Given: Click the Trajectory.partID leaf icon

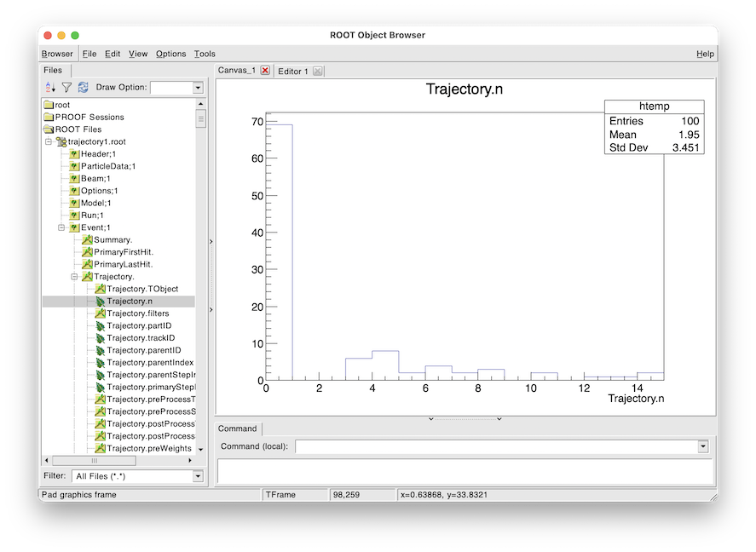Looking at the screenshot, I should click(x=101, y=325).
